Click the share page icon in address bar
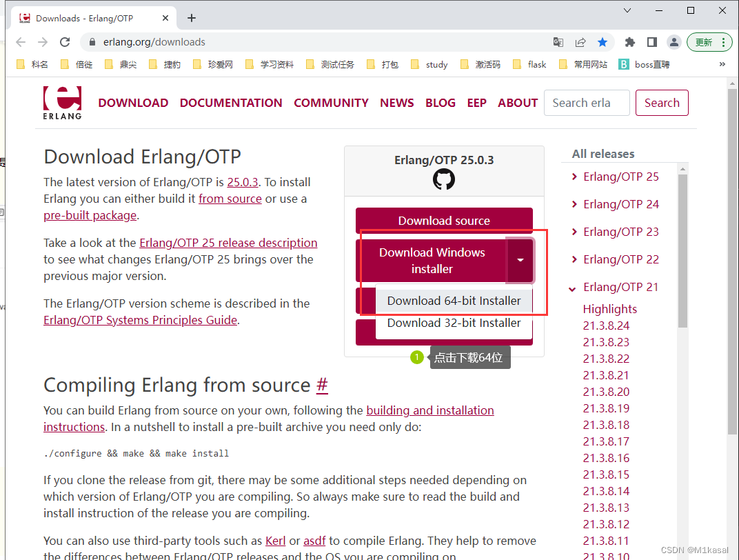Viewport: 739px width, 560px height. (x=580, y=42)
